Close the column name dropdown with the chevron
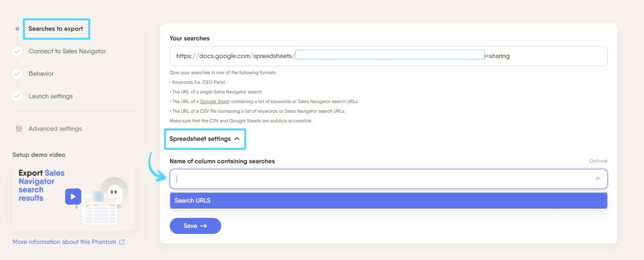The image size is (644, 260). (x=598, y=179)
